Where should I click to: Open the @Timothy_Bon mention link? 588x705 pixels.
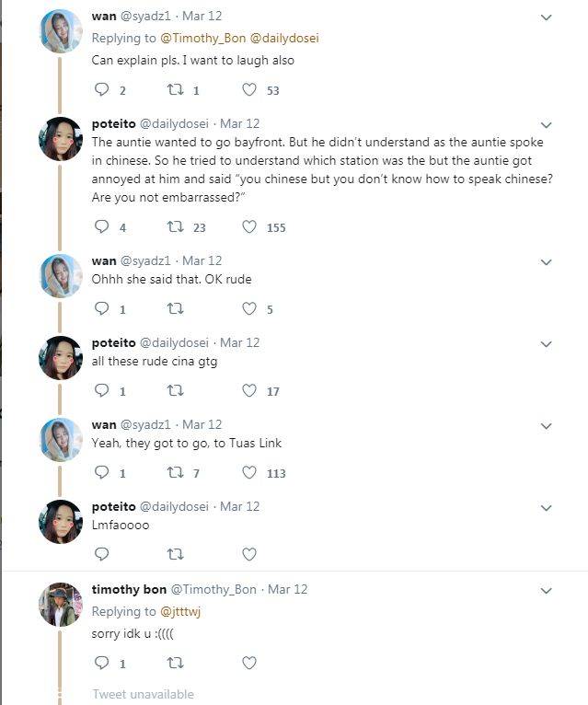[x=199, y=39]
